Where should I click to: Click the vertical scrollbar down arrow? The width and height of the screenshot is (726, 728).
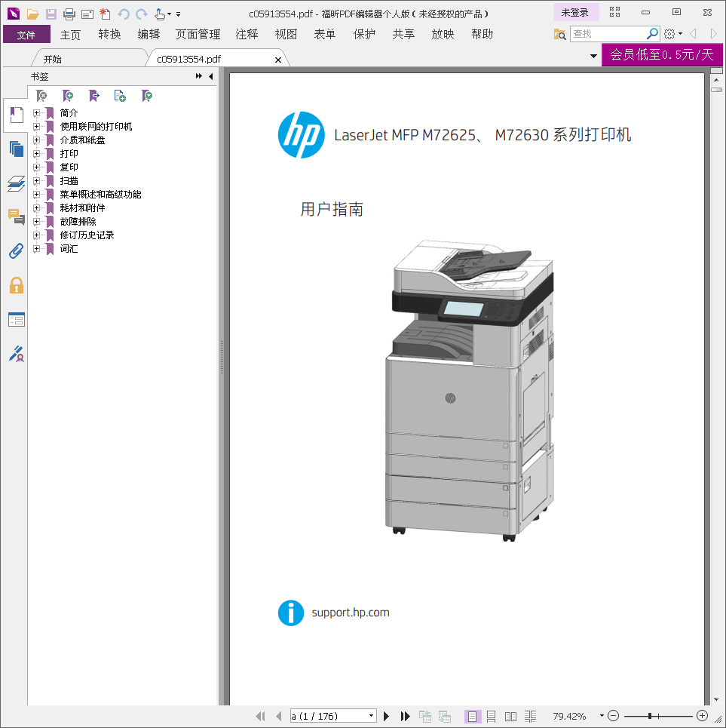(716, 699)
